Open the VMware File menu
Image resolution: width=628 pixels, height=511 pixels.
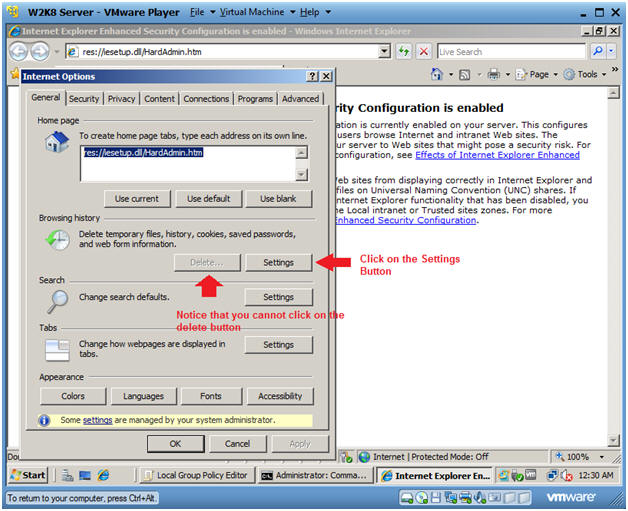click(202, 12)
